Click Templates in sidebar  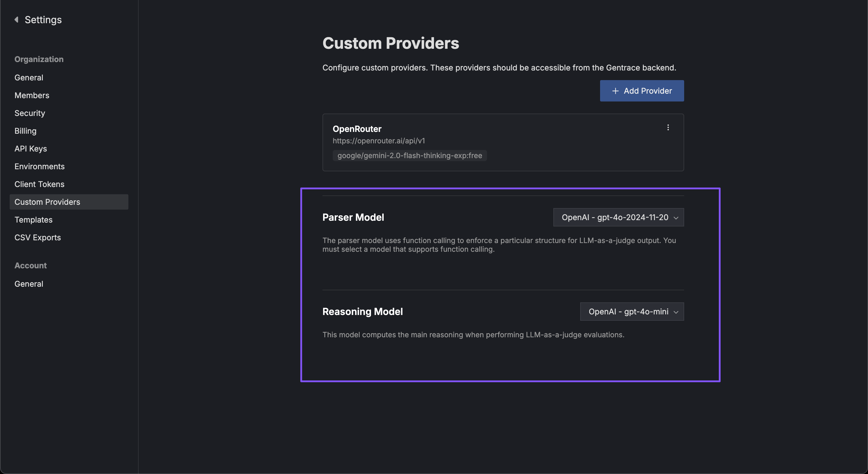click(33, 220)
